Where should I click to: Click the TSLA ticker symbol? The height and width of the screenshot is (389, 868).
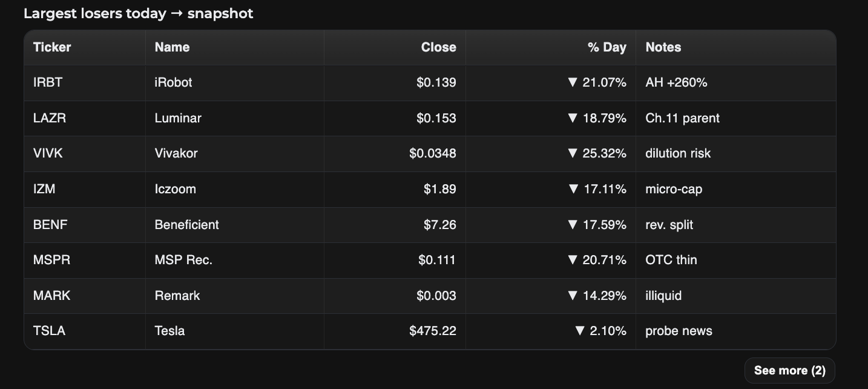(49, 331)
